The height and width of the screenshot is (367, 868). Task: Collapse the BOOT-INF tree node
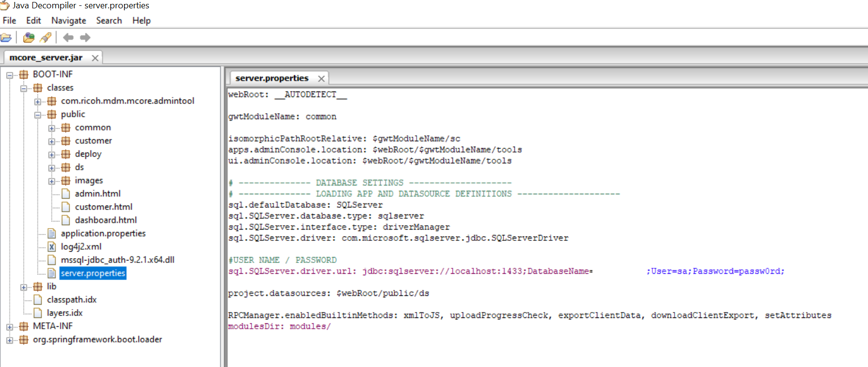click(x=9, y=75)
